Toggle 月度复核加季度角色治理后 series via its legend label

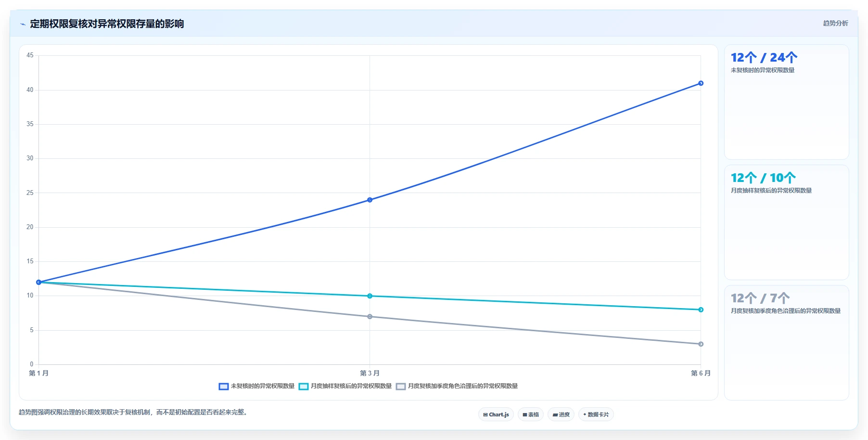[463, 386]
